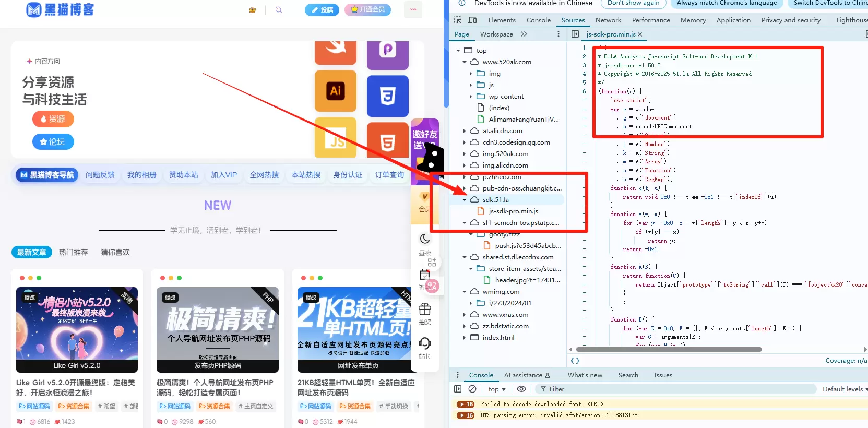
Task: Open the search magnifier on 黑猫博客 header
Action: (x=279, y=10)
